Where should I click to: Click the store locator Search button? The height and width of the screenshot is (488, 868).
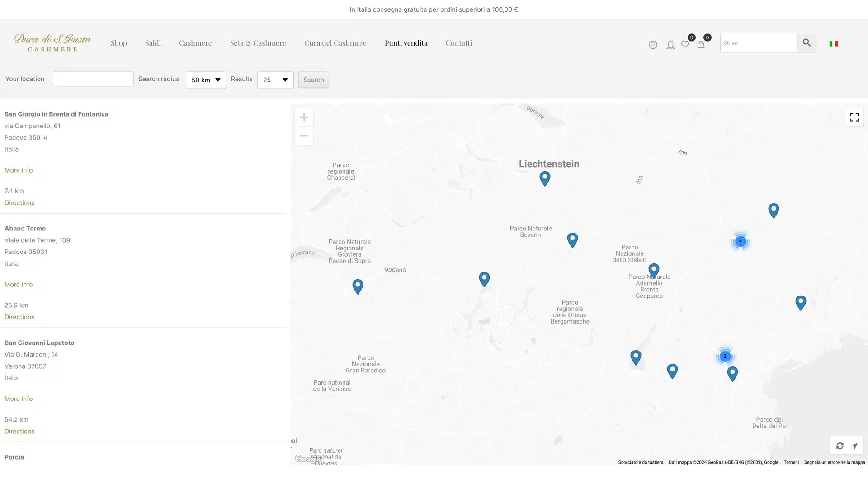[314, 80]
